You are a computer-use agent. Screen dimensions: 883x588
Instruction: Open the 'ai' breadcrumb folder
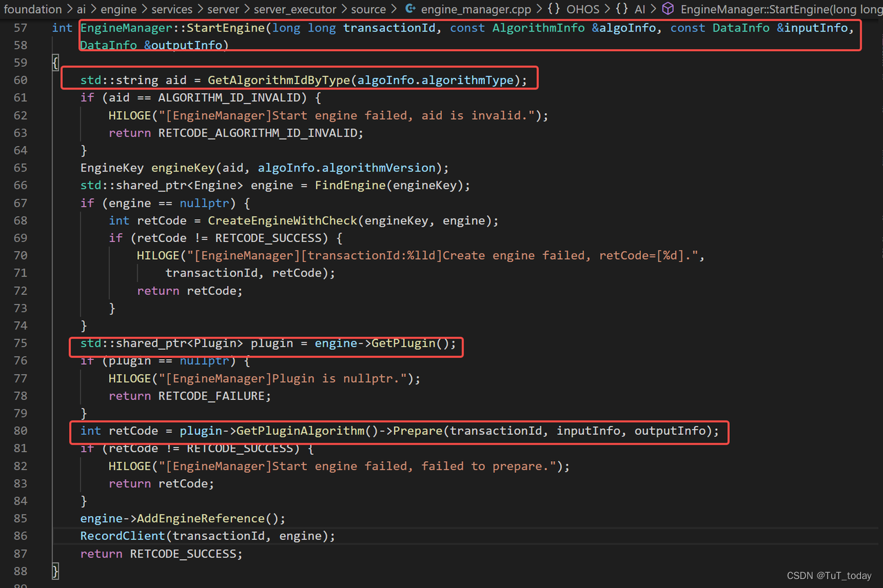pyautogui.click(x=81, y=9)
